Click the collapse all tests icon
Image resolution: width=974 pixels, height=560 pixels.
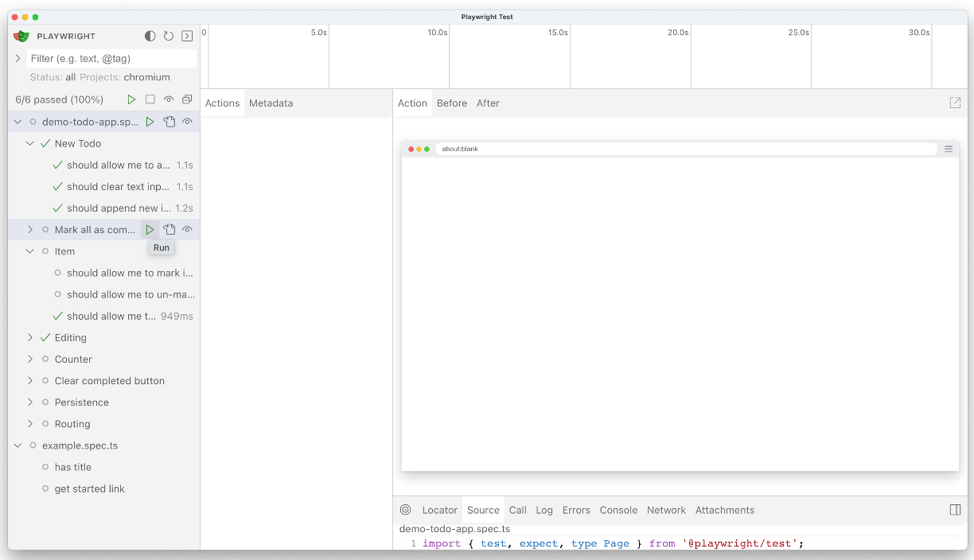[187, 99]
